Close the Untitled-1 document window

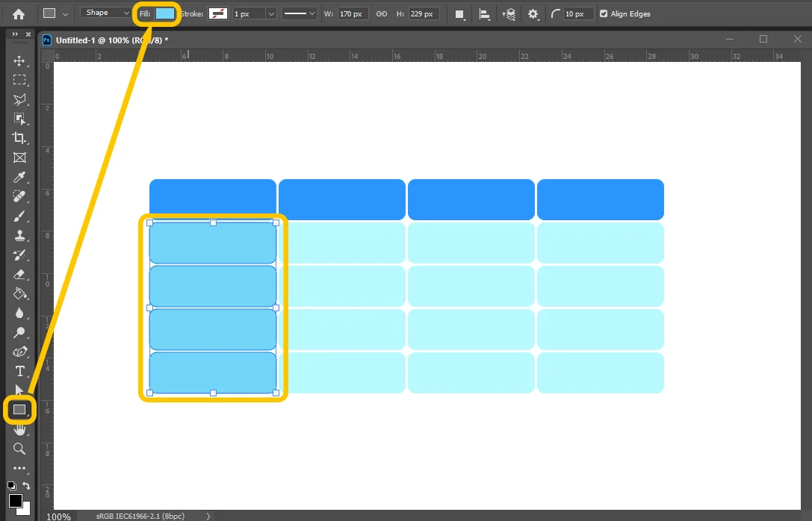click(798, 39)
